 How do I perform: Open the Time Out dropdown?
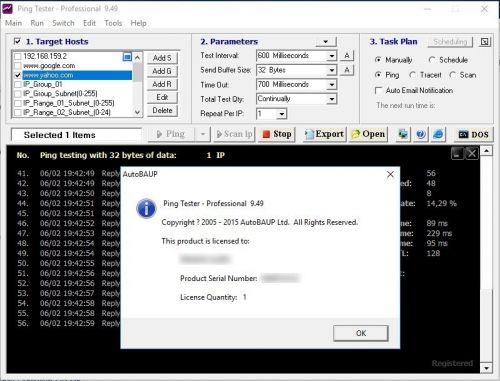click(x=331, y=85)
